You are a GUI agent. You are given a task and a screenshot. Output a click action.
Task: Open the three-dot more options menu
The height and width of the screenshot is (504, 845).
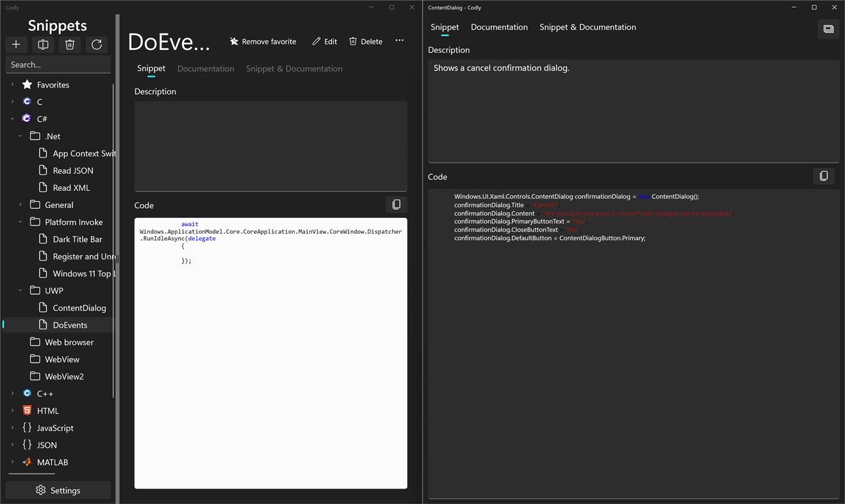coord(399,40)
